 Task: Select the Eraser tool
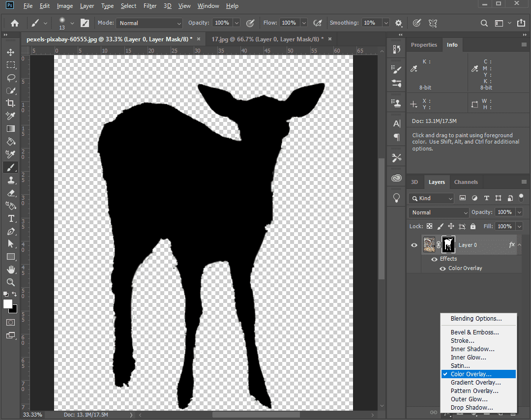[x=11, y=193]
